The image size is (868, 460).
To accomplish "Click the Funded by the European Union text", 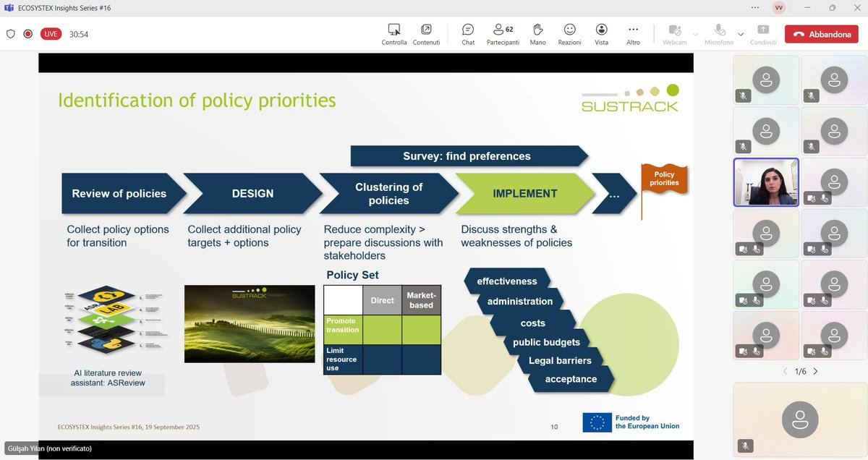I will pos(647,422).
